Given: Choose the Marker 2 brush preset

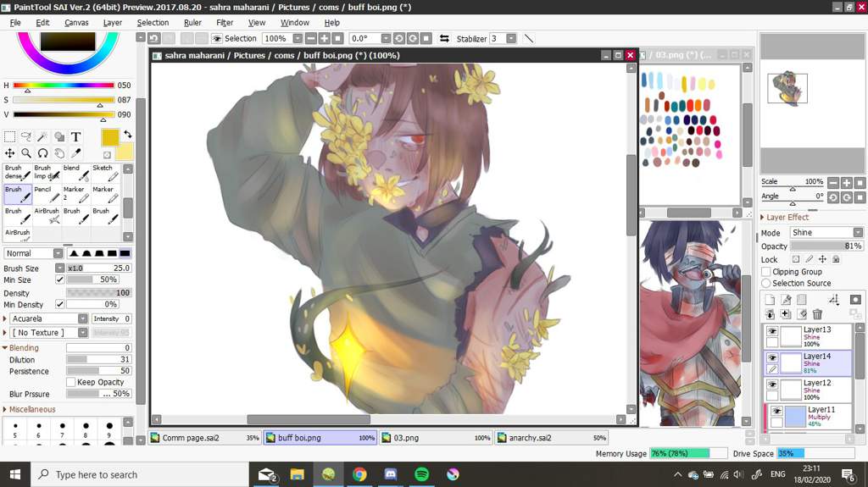Looking at the screenshot, I should [x=75, y=194].
